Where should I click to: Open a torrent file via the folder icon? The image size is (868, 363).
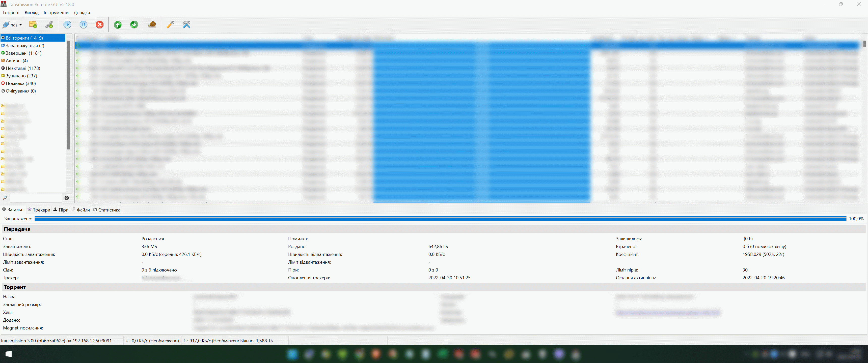(33, 25)
